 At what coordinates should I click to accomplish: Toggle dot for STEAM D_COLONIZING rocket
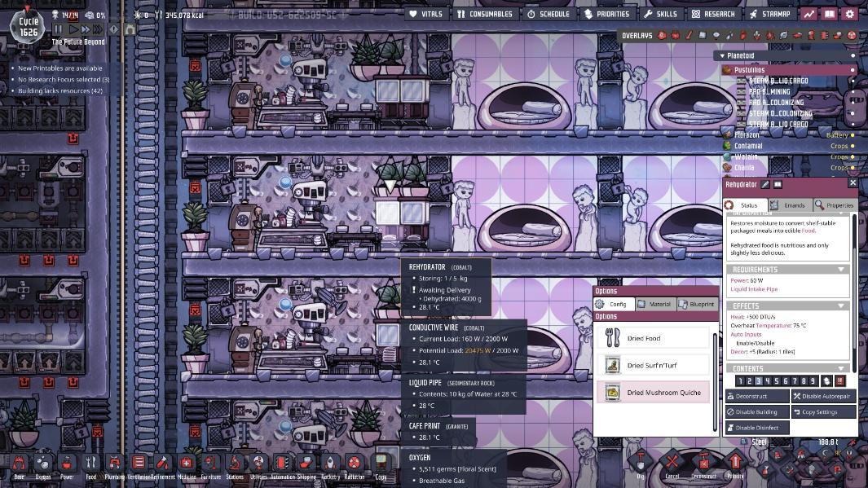pos(853,113)
